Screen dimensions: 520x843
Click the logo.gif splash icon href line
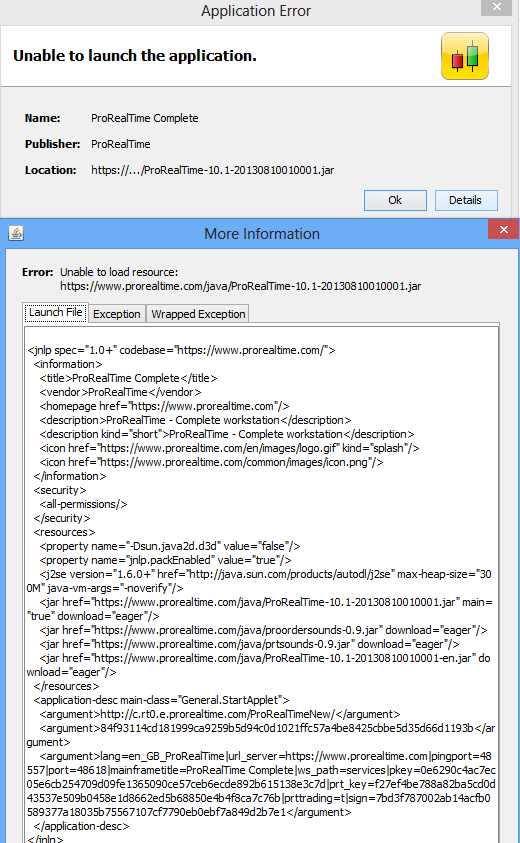pyautogui.click(x=229, y=448)
